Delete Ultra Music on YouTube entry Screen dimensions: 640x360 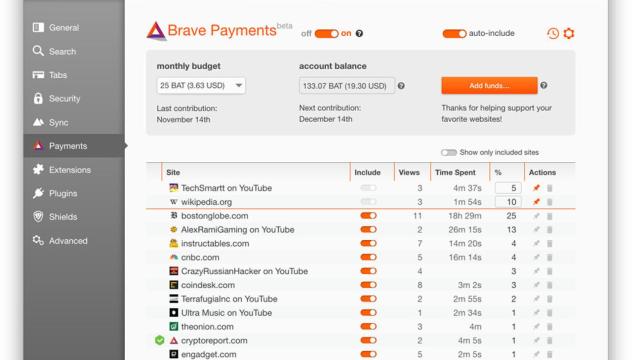pos(550,313)
